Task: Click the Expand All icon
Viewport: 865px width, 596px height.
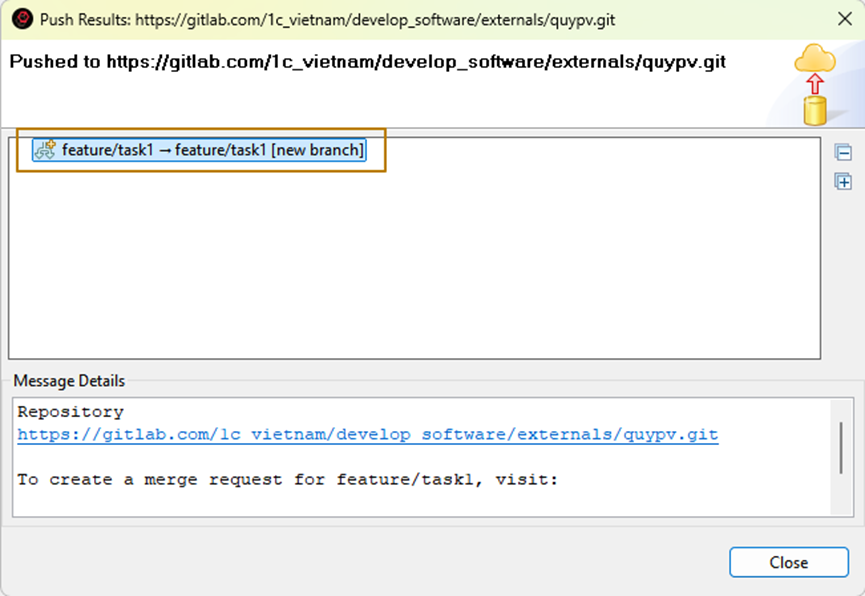Action: tap(843, 181)
